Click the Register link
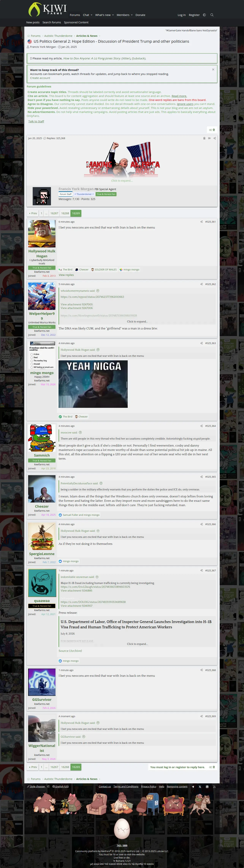244x868 pixels. [x=194, y=15]
